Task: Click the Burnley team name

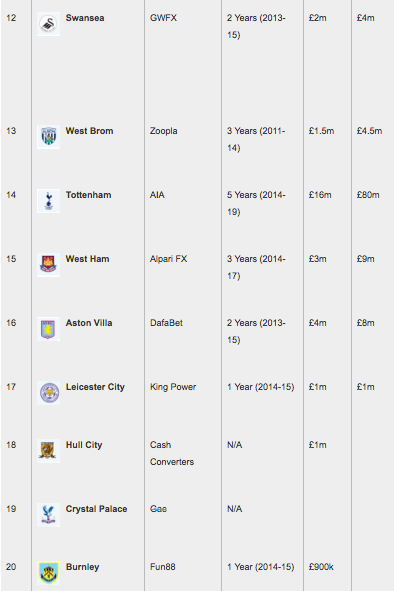Action: (x=83, y=567)
